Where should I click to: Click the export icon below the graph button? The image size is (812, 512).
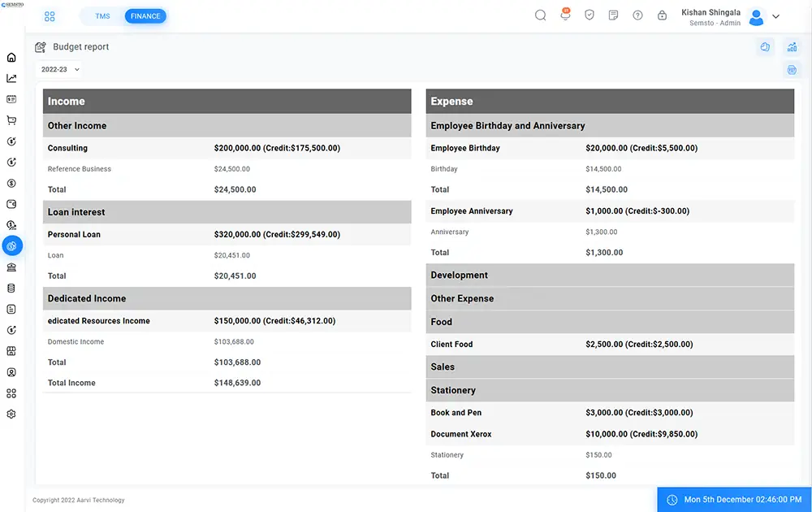pyautogui.click(x=793, y=70)
